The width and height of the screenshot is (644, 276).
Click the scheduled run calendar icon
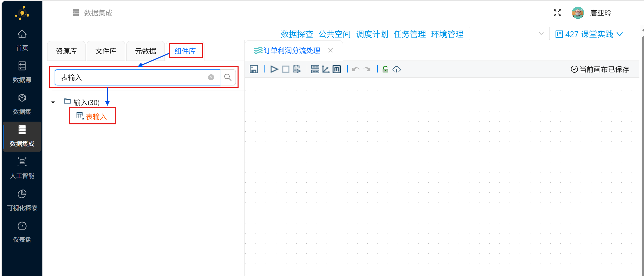pyautogui.click(x=296, y=69)
